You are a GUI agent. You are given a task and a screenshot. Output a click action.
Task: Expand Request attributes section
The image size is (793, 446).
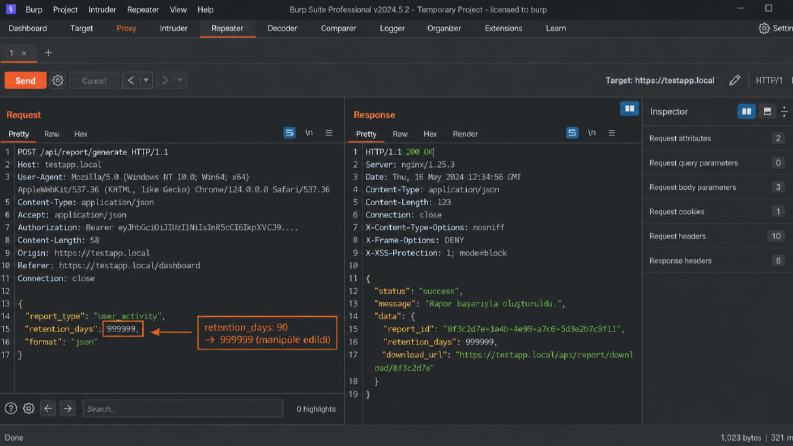click(x=717, y=138)
